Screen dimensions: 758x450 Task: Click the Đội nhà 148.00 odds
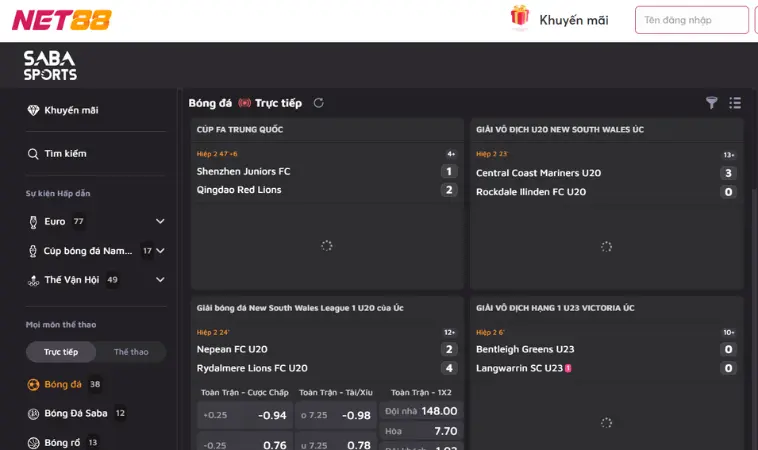[x=421, y=411]
